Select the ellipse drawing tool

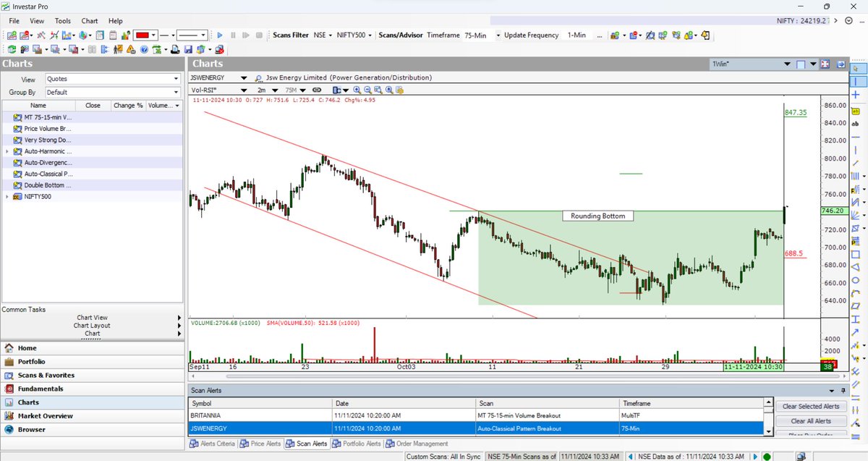[x=856, y=280]
